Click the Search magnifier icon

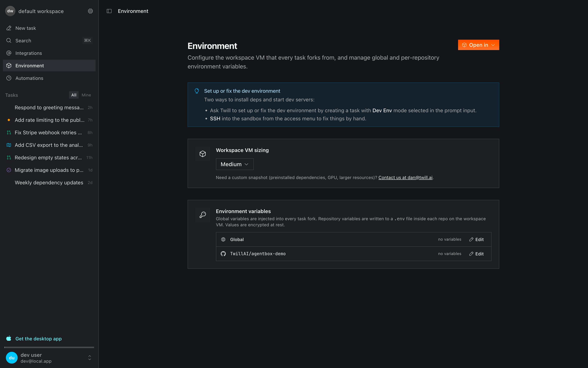tap(9, 40)
